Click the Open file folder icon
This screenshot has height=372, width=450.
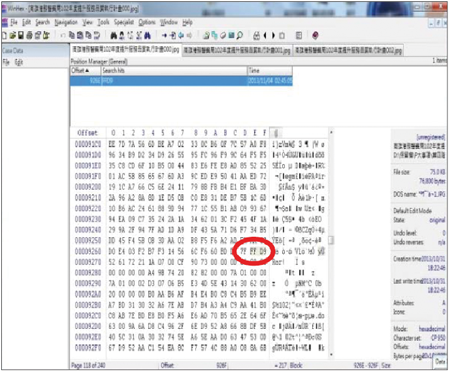point(13,35)
